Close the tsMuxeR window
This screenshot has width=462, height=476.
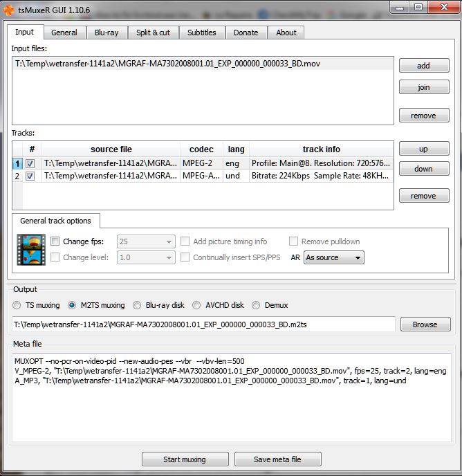point(444,8)
